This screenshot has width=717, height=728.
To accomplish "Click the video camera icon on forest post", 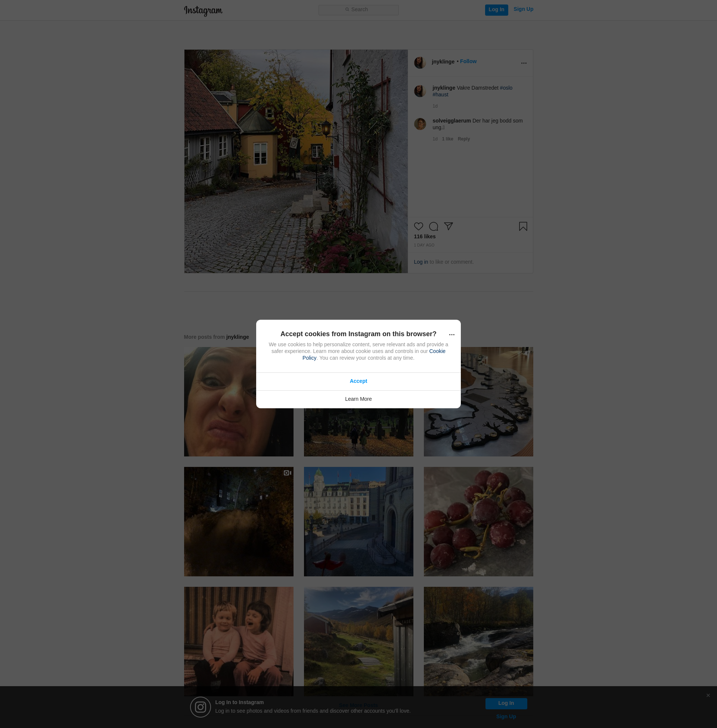I will [x=287, y=473].
